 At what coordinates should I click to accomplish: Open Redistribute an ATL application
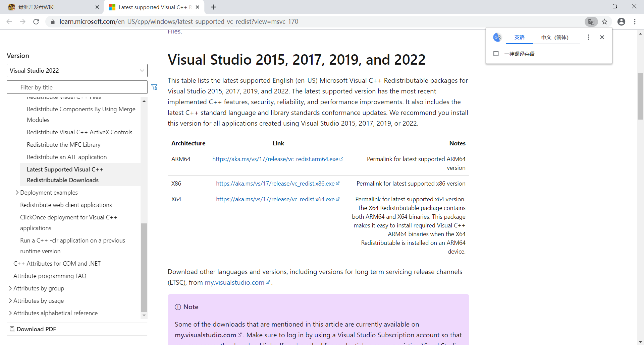pyautogui.click(x=67, y=157)
